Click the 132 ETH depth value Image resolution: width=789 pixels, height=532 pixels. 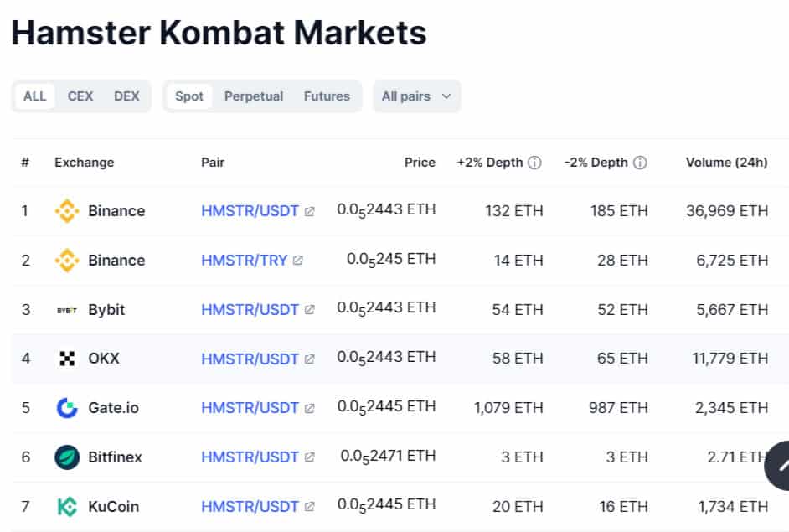[514, 211]
